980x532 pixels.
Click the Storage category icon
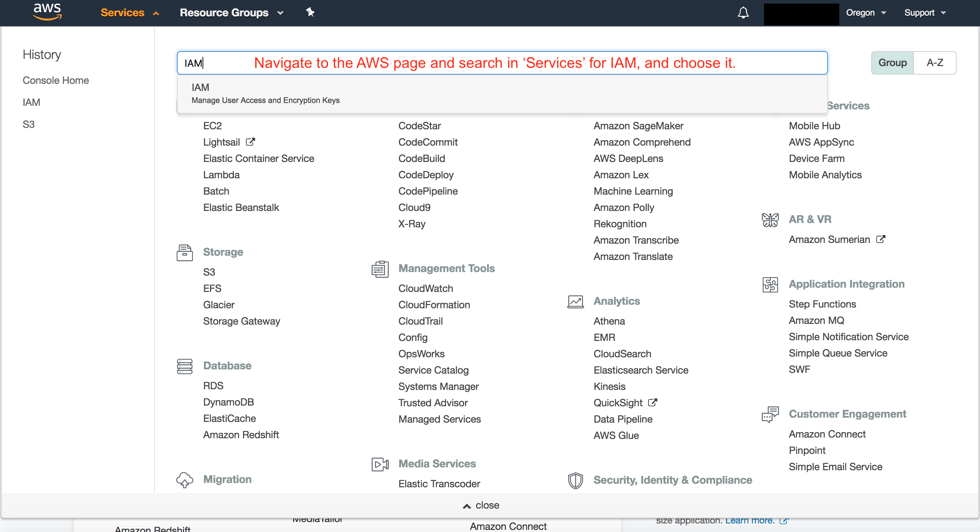pos(184,253)
